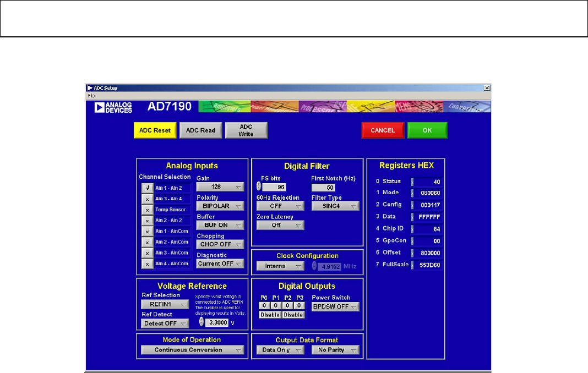This screenshot has width=588, height=373.
Task: Enable the Ain 2 - Ain 2 channel
Action: pyautogui.click(x=148, y=221)
